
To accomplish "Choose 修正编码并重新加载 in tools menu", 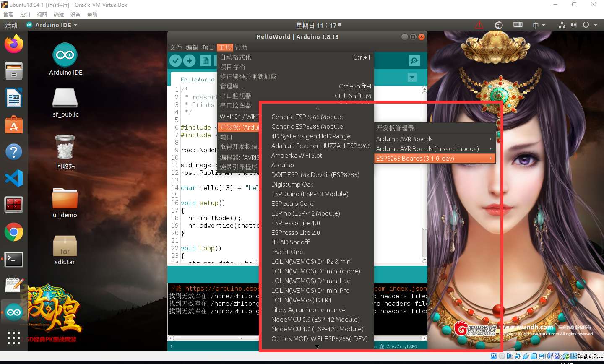I will tap(296, 77).
